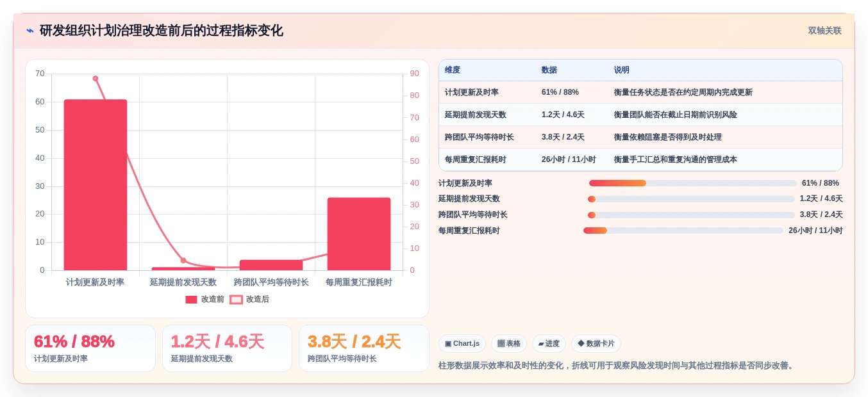
Task: Click description 衡量团队能否在截止日期前识别风险
Action: coord(676,115)
